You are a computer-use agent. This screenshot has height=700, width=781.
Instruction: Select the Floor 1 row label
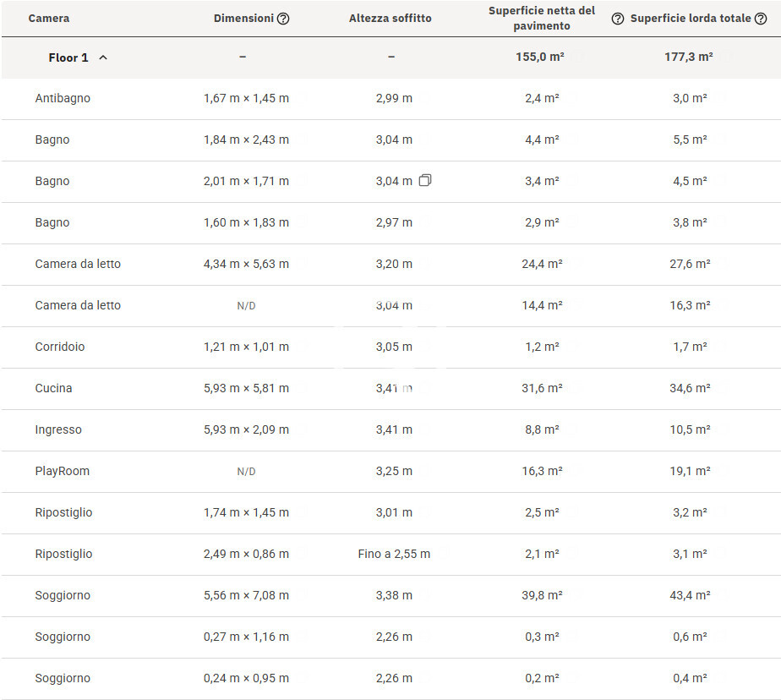click(68, 57)
